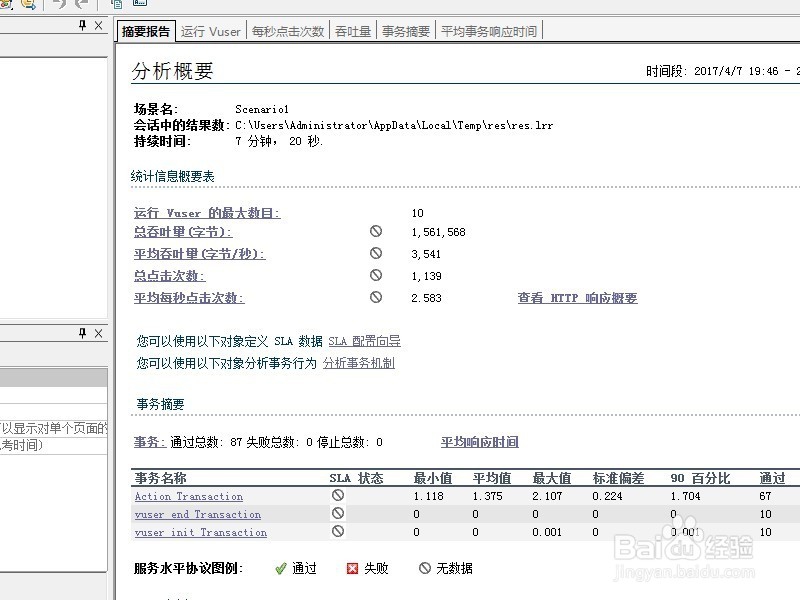Click the text annotation icon in the toolbar
This screenshot has height=600, width=800.
(x=140, y=5)
